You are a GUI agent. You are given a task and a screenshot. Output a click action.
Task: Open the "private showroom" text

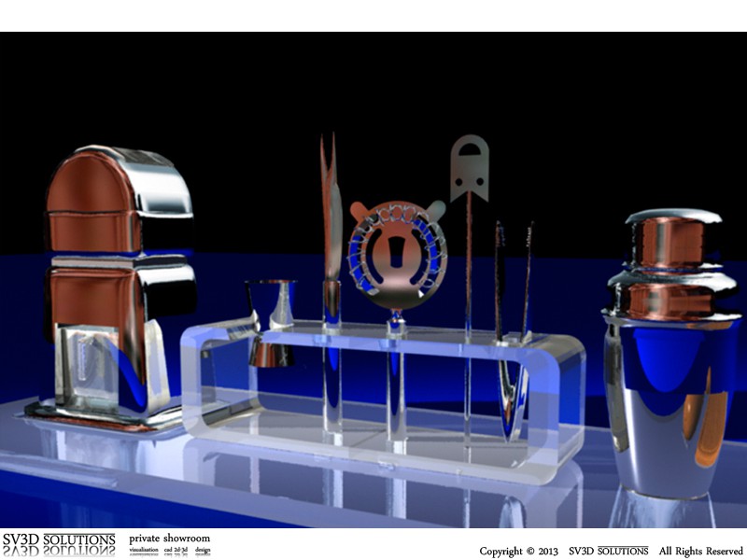pos(170,539)
